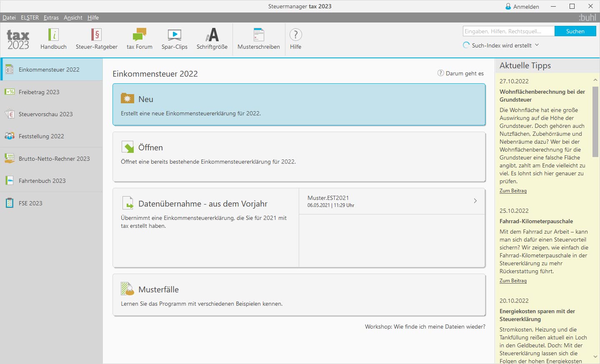Click the Darum geht es help icon
The height and width of the screenshot is (364, 600).
click(x=440, y=73)
